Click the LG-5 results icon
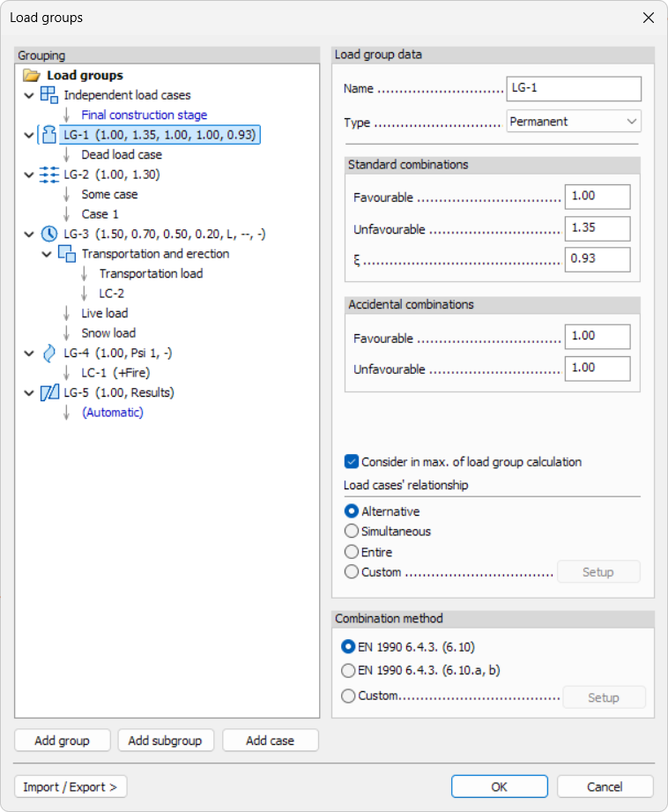 [49, 392]
